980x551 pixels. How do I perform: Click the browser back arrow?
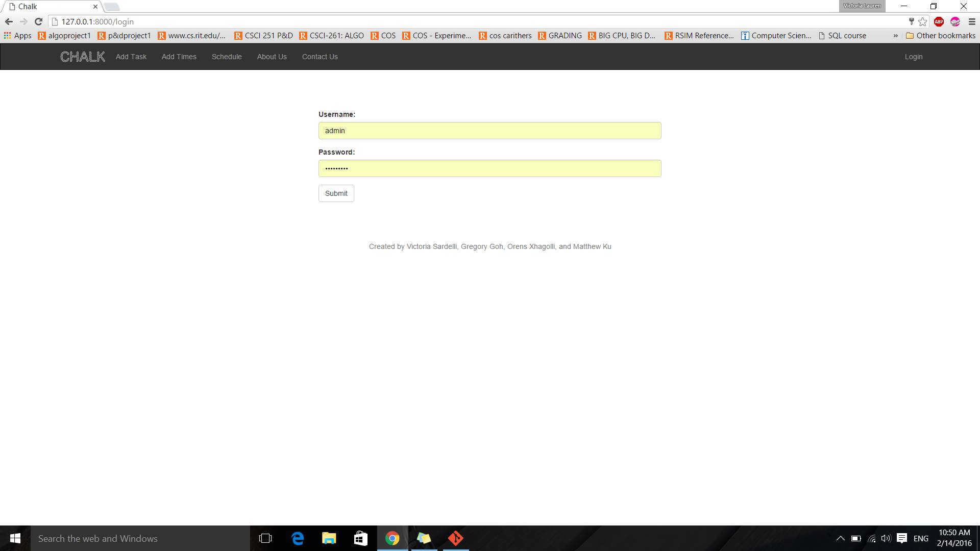click(x=9, y=21)
